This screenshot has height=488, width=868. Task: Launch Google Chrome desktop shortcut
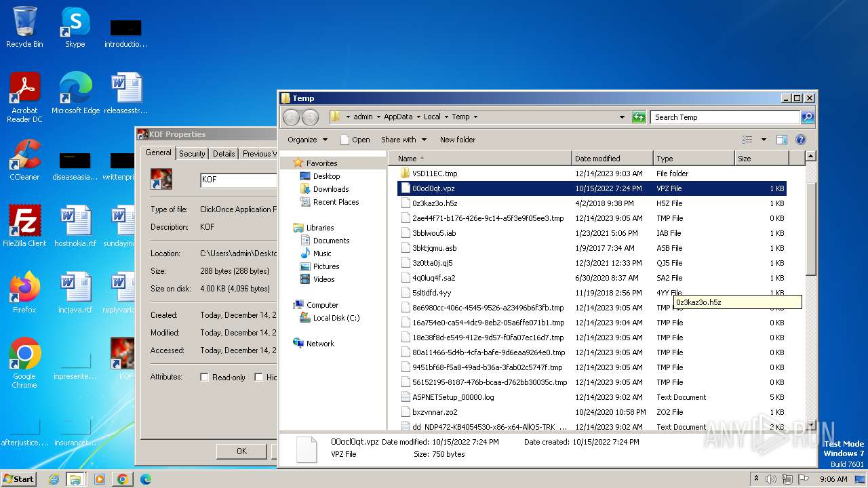point(24,363)
